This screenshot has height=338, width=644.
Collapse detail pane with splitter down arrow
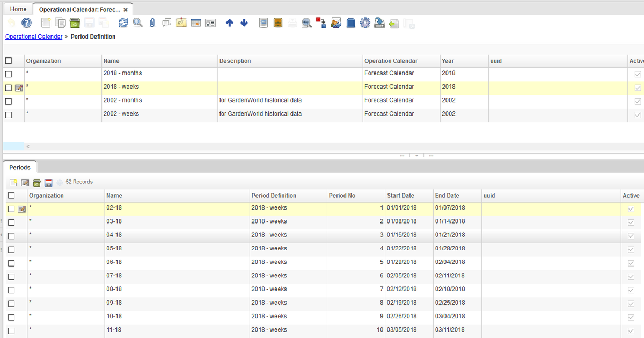[x=416, y=156]
